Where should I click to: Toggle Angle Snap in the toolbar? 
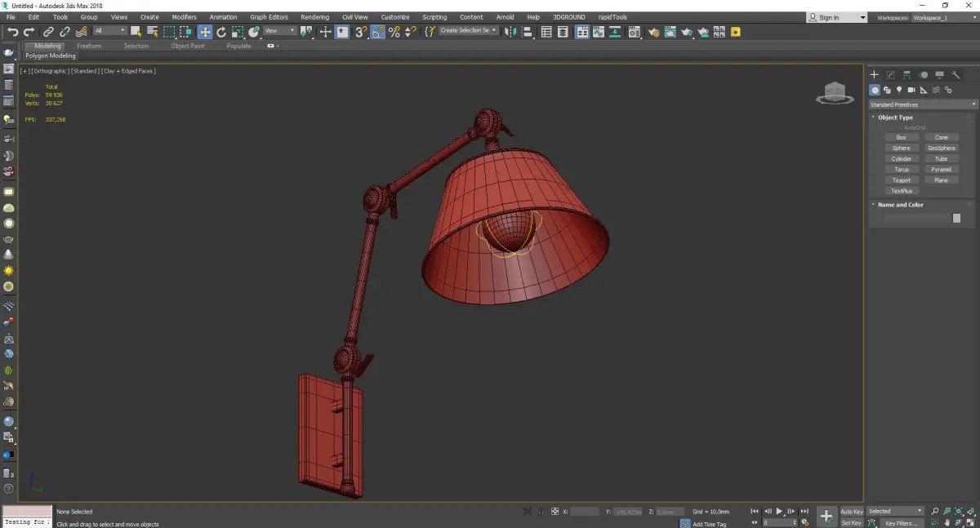(378, 32)
